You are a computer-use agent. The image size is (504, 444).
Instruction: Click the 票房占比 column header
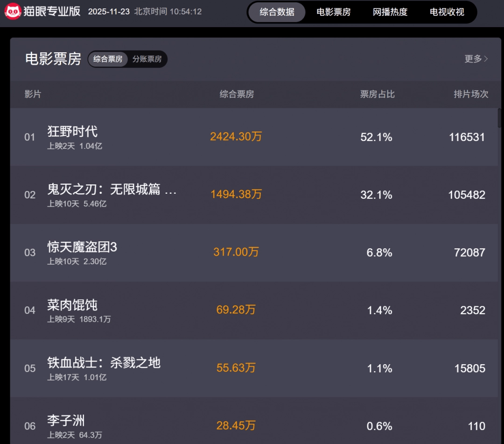(377, 94)
